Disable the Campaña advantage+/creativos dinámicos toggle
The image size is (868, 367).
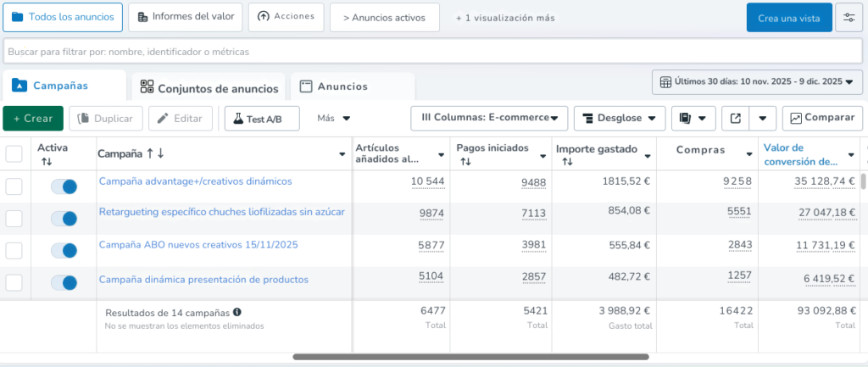coord(64,186)
